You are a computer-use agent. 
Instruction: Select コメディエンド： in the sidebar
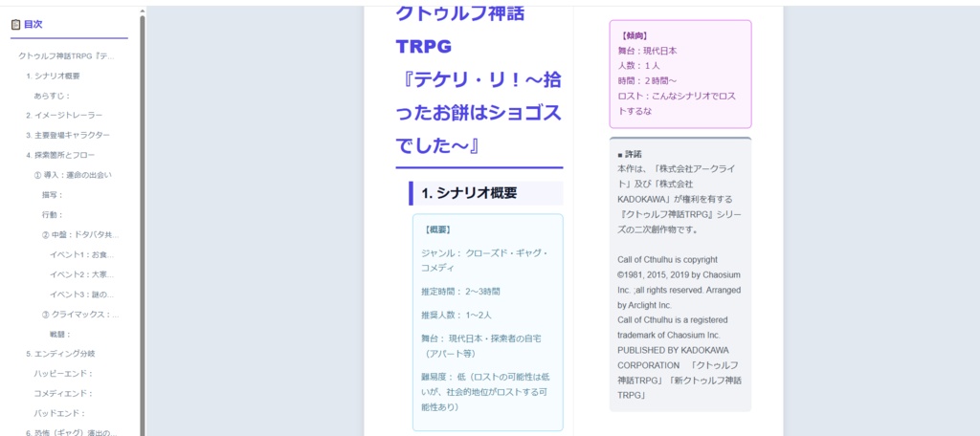pyautogui.click(x=64, y=394)
